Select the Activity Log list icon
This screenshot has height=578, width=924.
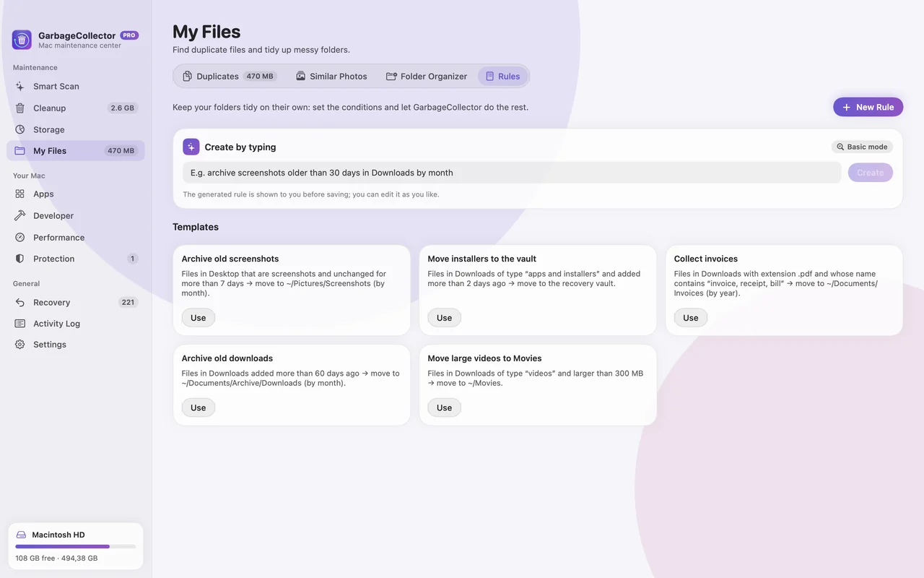20,324
